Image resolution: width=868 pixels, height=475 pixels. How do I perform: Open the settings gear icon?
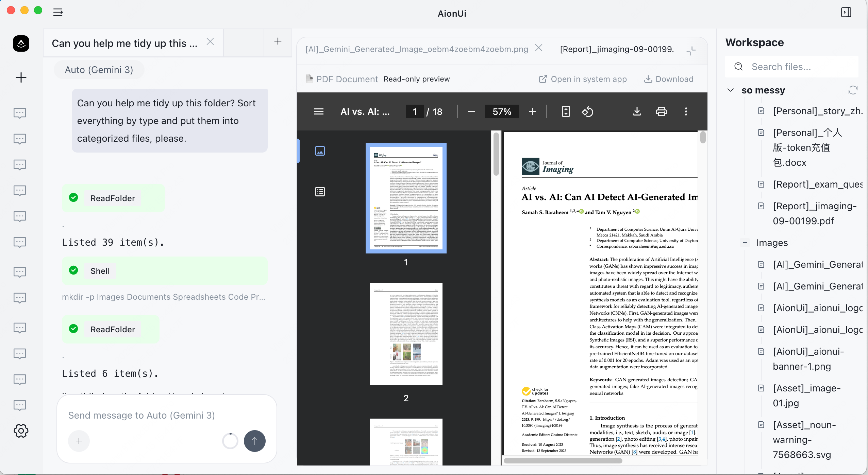(21, 431)
